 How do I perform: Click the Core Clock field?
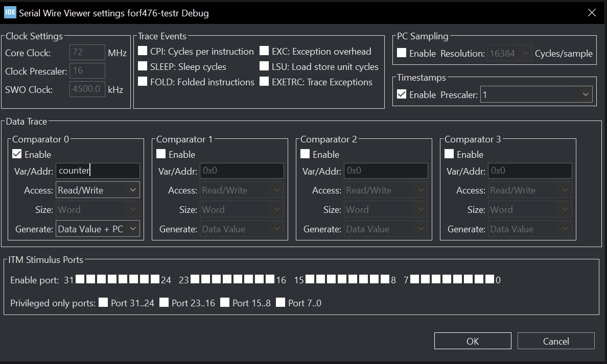pos(87,52)
